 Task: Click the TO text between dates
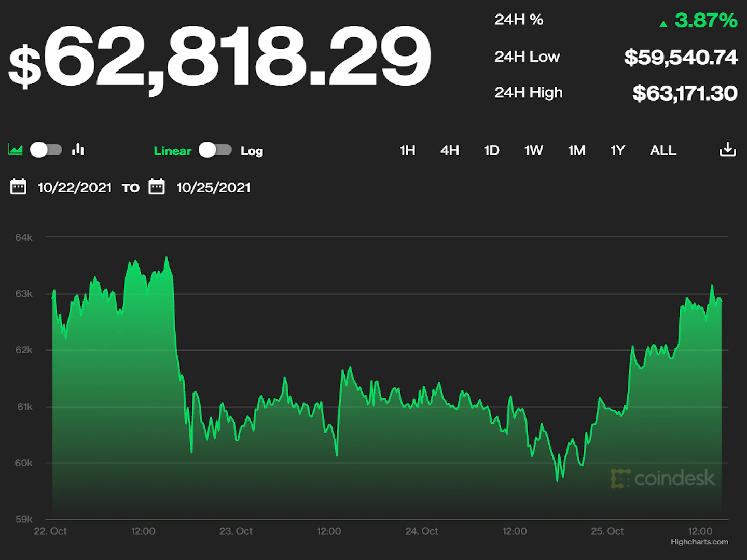click(131, 188)
